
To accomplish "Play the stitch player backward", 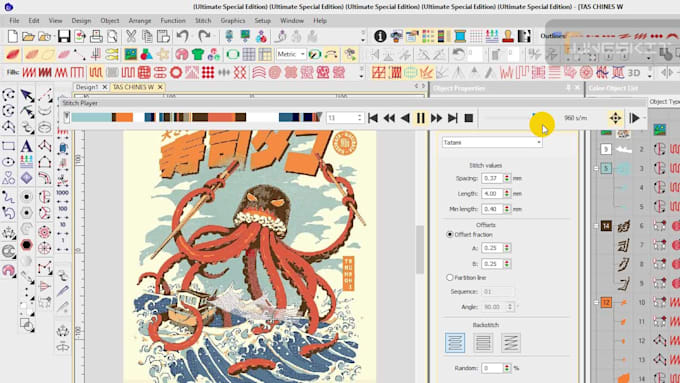I will (x=405, y=118).
